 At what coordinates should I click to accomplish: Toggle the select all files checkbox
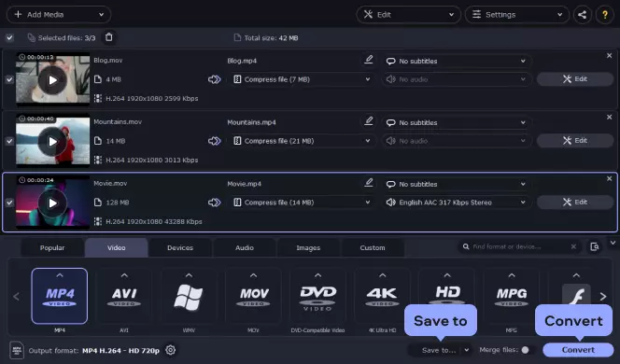pyautogui.click(x=9, y=38)
